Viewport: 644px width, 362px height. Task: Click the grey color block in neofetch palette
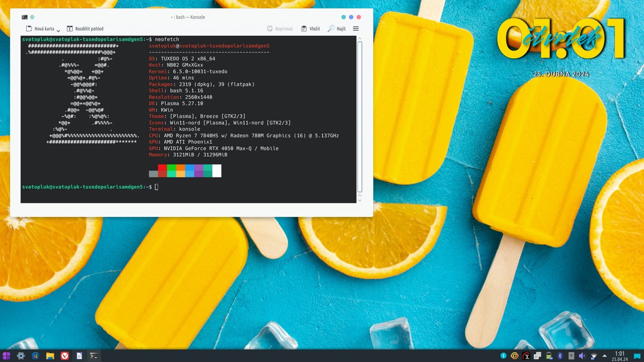153,174
